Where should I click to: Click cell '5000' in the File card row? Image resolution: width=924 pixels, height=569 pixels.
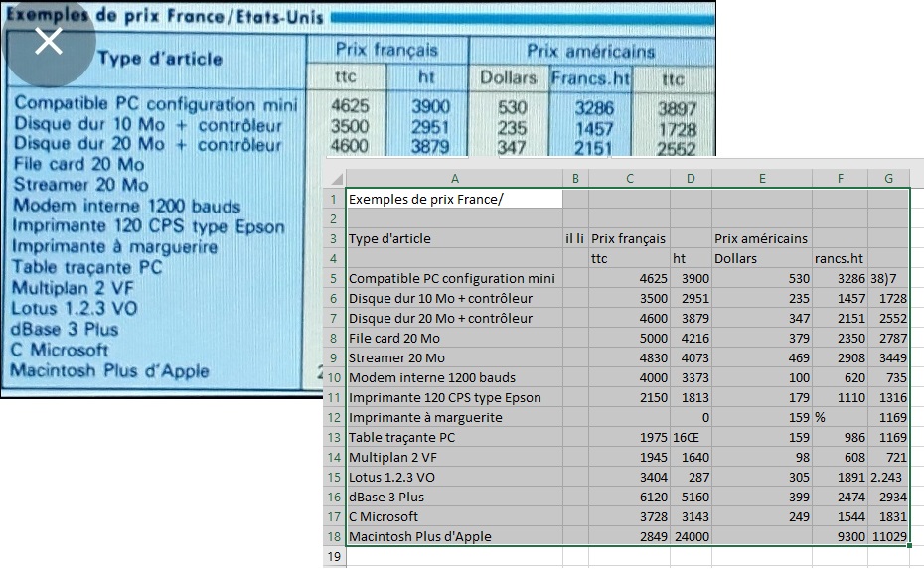[x=629, y=338]
